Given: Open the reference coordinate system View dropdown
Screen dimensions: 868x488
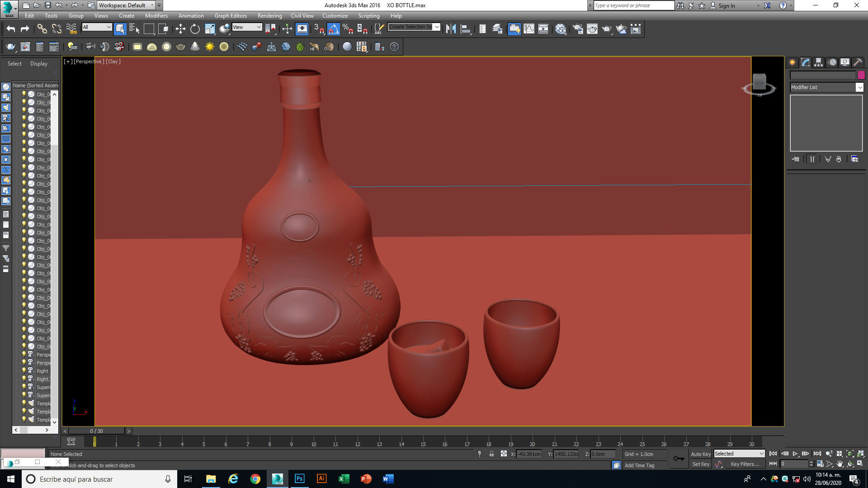Looking at the screenshot, I should pos(247,27).
